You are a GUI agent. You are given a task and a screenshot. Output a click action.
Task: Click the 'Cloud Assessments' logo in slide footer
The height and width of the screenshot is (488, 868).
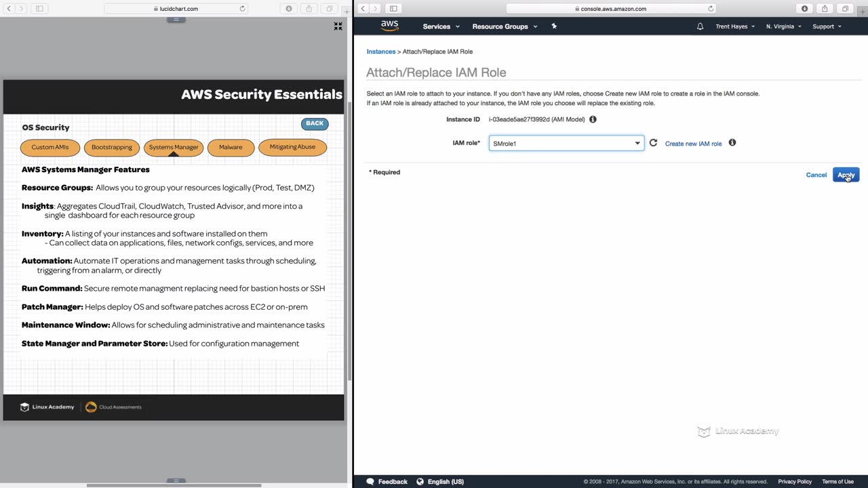(x=113, y=407)
